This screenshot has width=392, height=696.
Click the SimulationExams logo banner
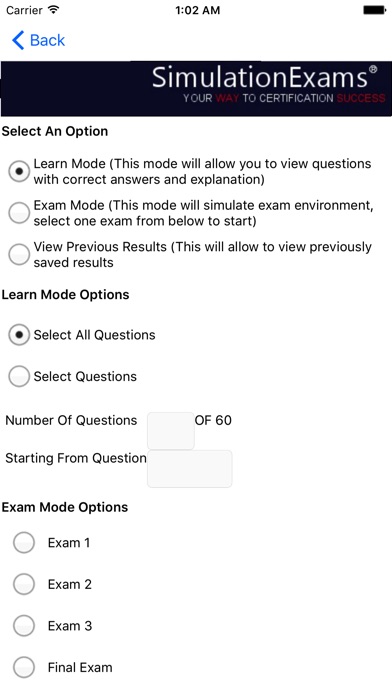tap(196, 88)
